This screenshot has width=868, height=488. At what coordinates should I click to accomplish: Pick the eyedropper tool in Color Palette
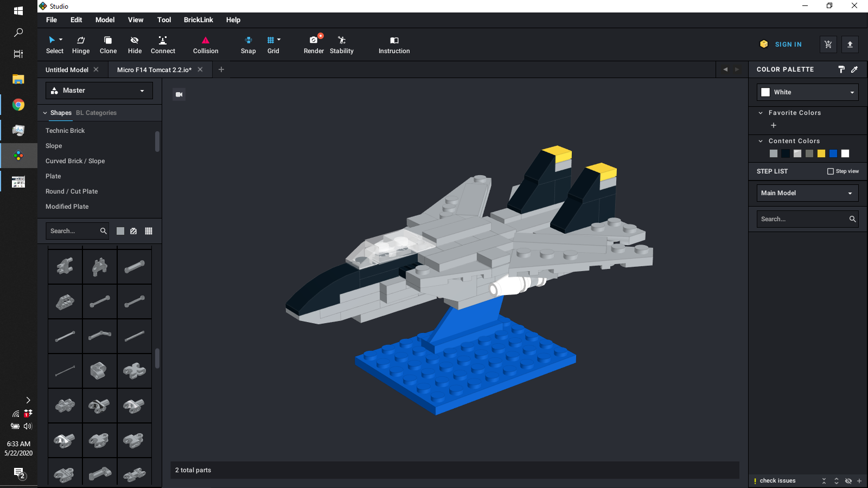coord(854,69)
